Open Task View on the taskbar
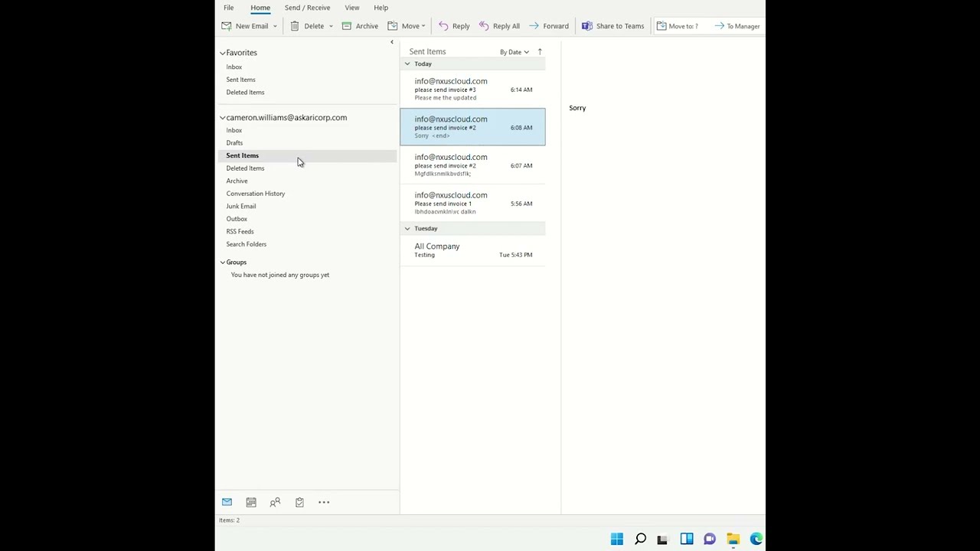This screenshot has width=980, height=551. [x=662, y=539]
